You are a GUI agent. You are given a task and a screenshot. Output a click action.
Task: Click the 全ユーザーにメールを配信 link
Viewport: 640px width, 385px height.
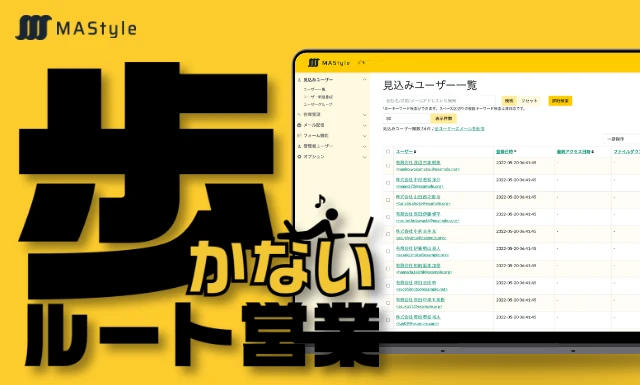pos(459,129)
